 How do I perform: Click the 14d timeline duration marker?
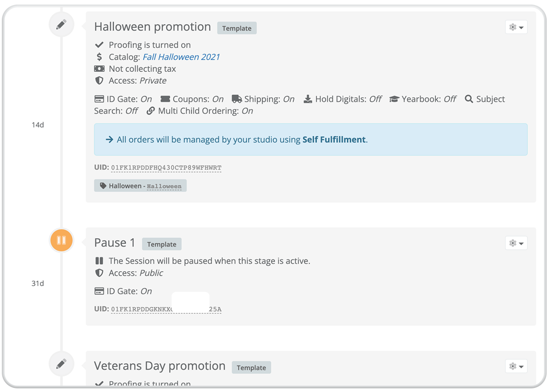pos(38,124)
